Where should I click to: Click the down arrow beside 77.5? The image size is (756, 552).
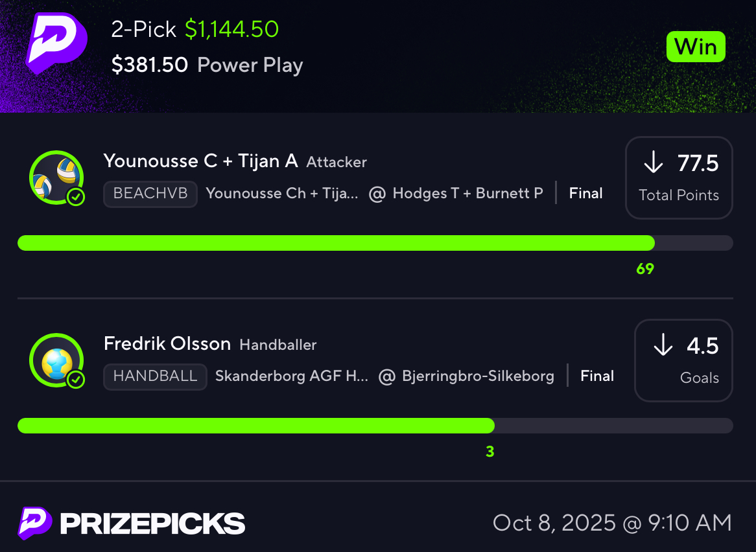(653, 163)
